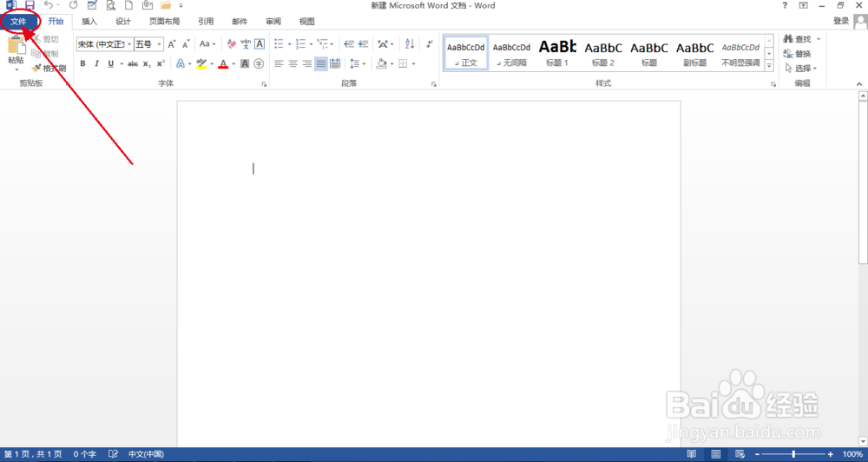Toggle justify alignment
The width and height of the screenshot is (868, 462).
click(321, 63)
